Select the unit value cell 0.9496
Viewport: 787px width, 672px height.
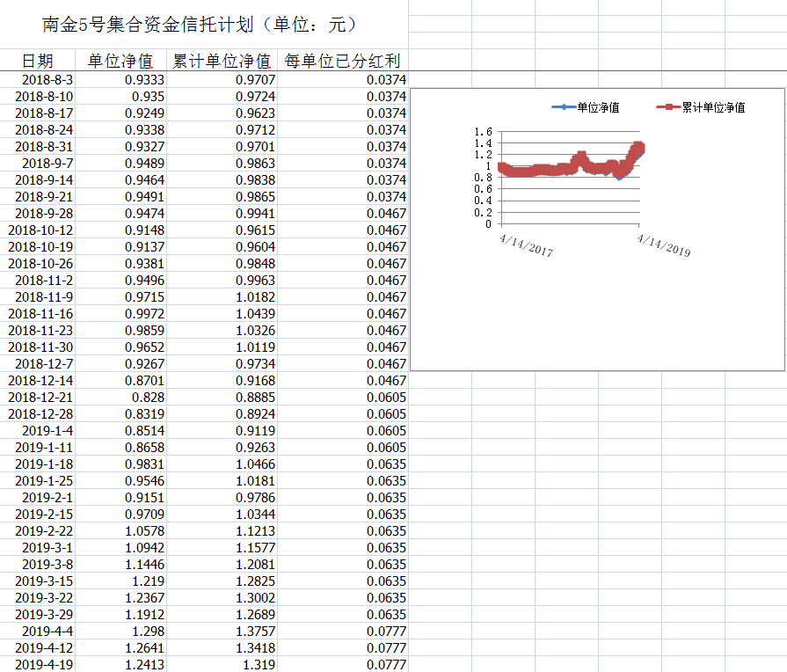(x=120, y=281)
